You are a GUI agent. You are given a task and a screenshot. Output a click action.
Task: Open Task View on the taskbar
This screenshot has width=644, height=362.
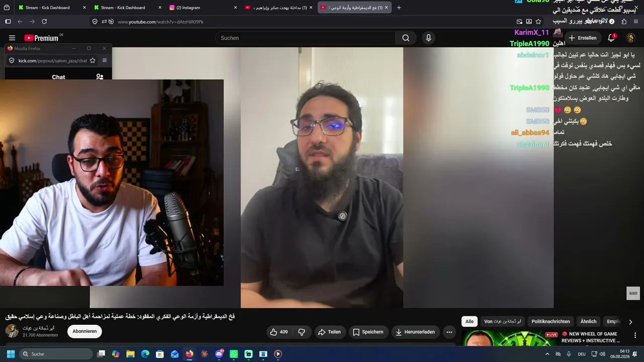[101, 354]
